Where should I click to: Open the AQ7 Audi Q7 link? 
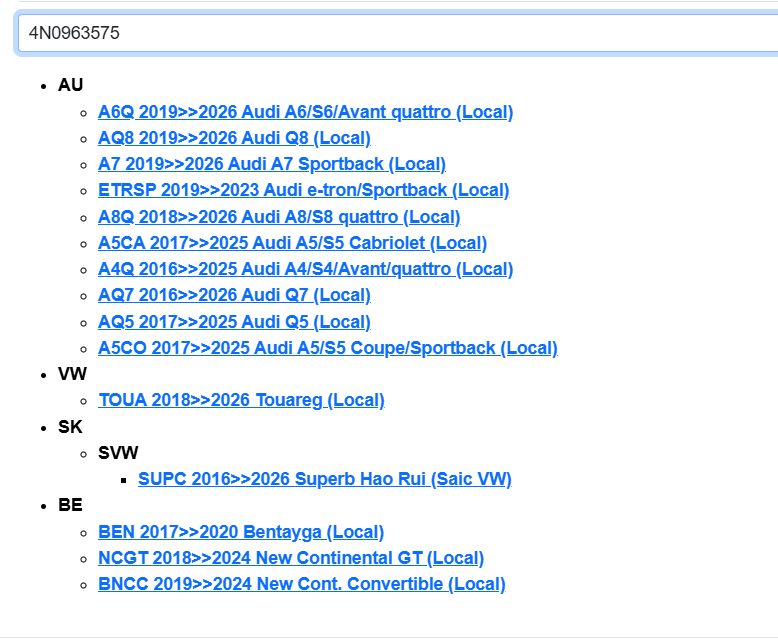point(234,295)
